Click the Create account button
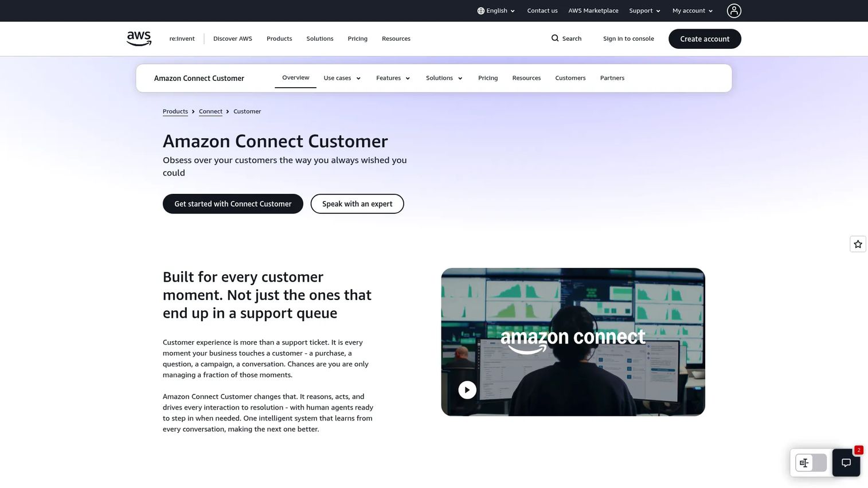The width and height of the screenshot is (868, 488). click(705, 39)
